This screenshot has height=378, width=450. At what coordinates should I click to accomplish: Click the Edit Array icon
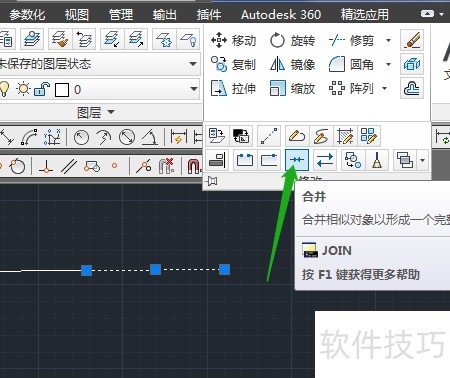pos(369,136)
